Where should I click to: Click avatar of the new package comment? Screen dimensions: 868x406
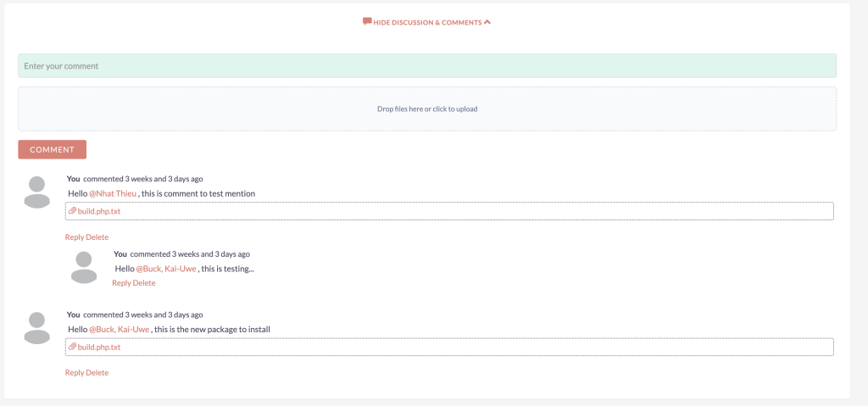[36, 328]
